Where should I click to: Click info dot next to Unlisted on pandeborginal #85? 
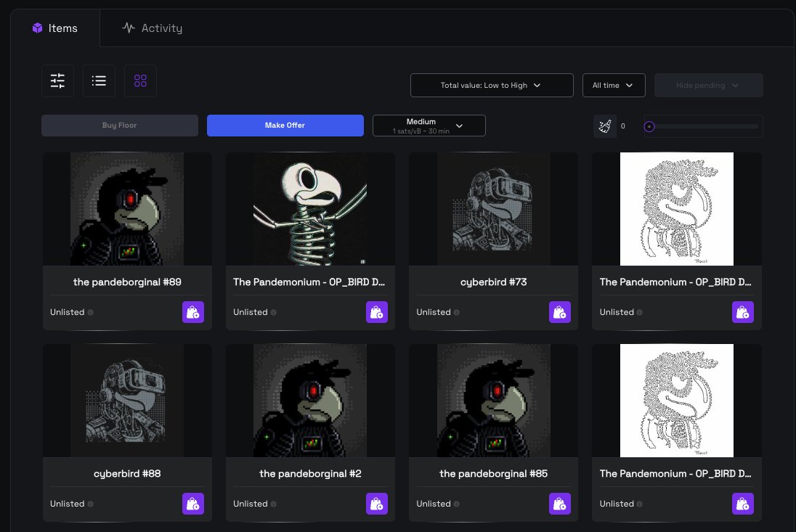tap(456, 504)
